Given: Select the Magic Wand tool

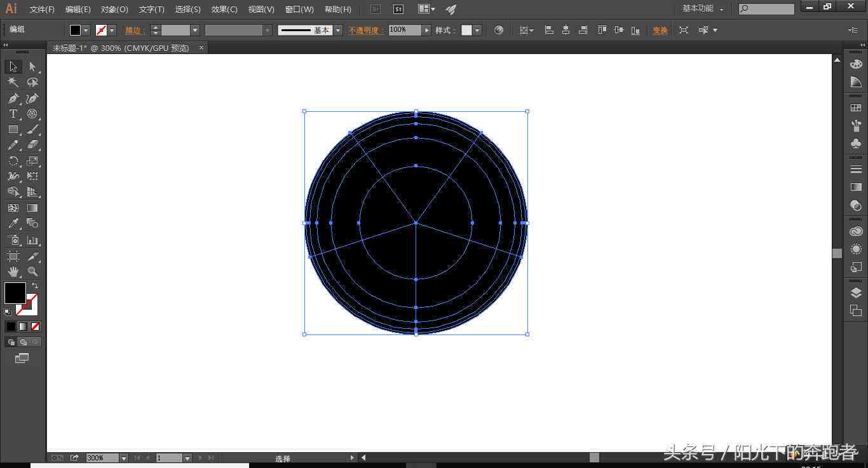Looking at the screenshot, I should click(13, 82).
